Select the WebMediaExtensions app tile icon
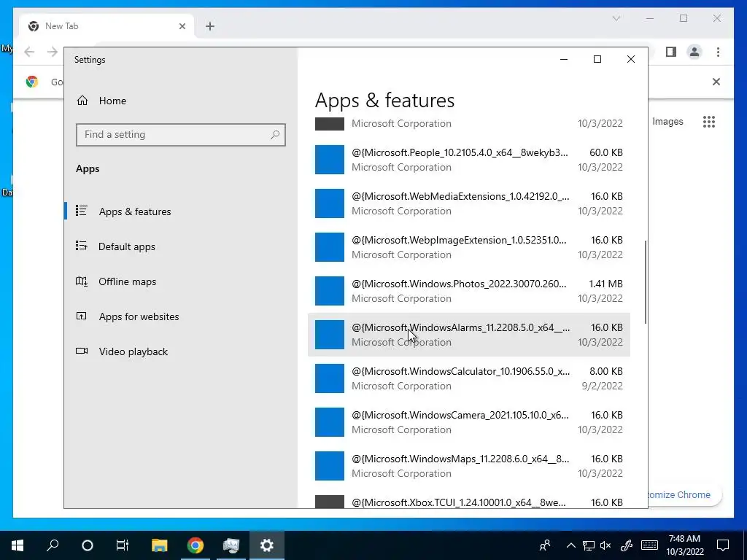 coord(330,203)
